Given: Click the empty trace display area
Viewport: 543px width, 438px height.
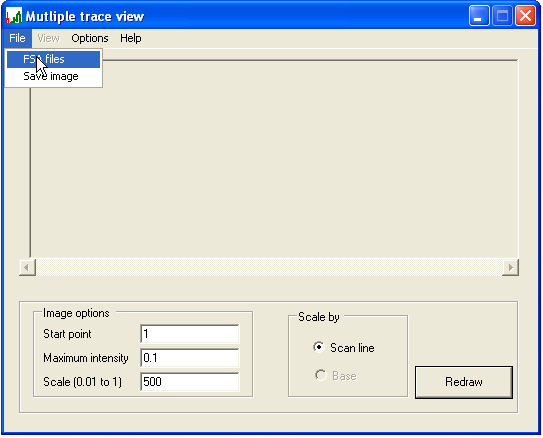Looking at the screenshot, I should tap(274, 159).
